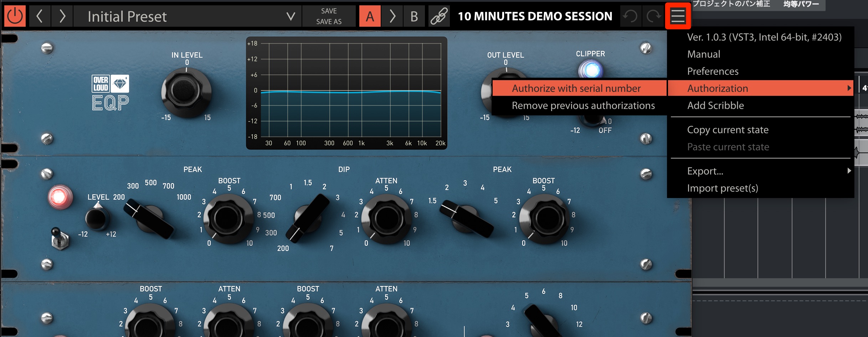The image size is (868, 337).
Task: Click the right PEAK BOOST knob
Action: 544,219
